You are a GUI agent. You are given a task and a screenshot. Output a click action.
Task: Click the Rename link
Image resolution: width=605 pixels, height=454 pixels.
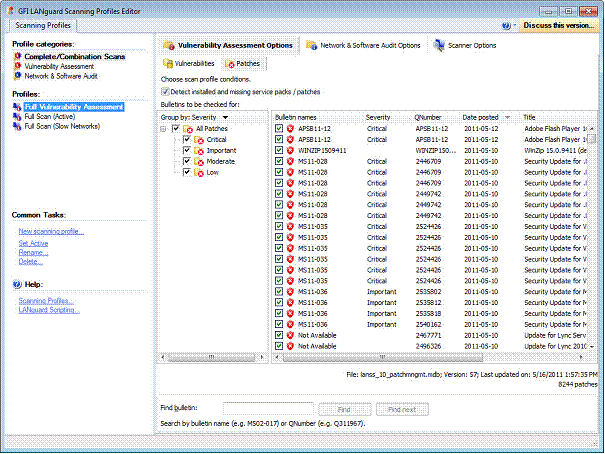[34, 253]
